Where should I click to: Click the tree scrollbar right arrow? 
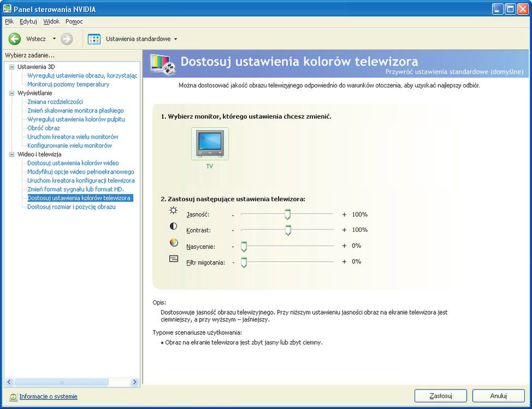pos(135,382)
